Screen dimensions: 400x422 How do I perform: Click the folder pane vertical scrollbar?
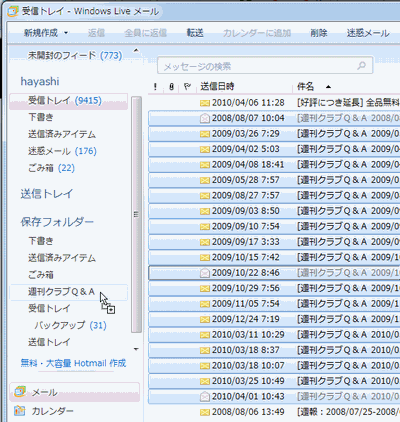pyautogui.click(x=136, y=214)
